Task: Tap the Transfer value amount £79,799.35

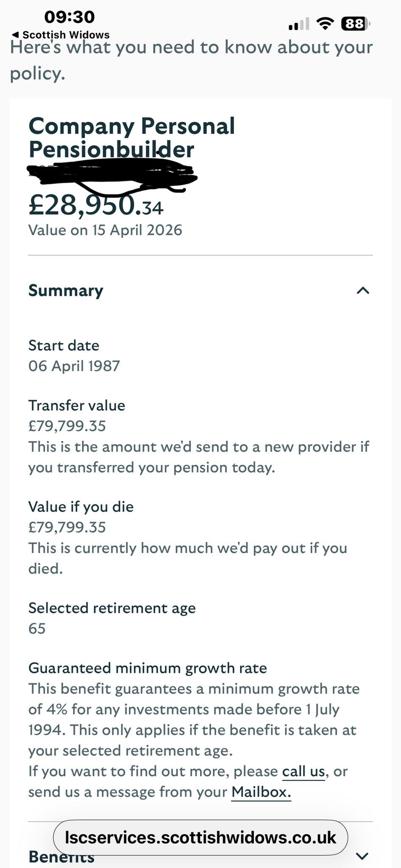Action: [x=67, y=426]
